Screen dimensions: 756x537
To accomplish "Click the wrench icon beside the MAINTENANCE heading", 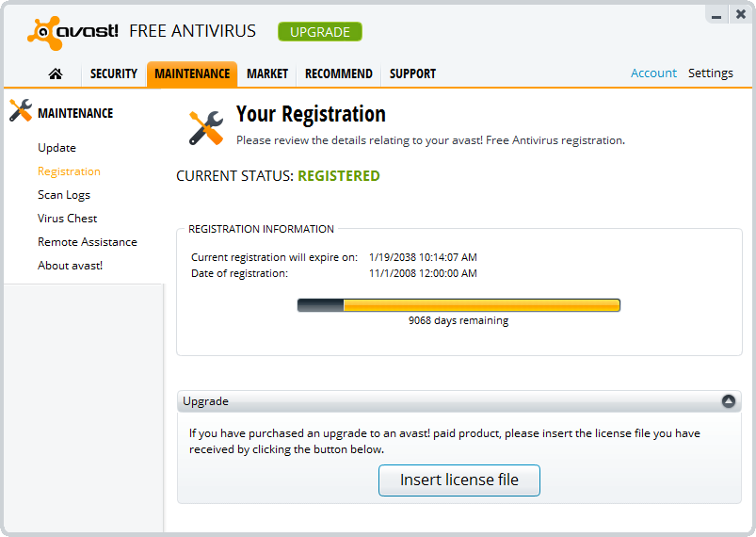I will click(x=21, y=110).
